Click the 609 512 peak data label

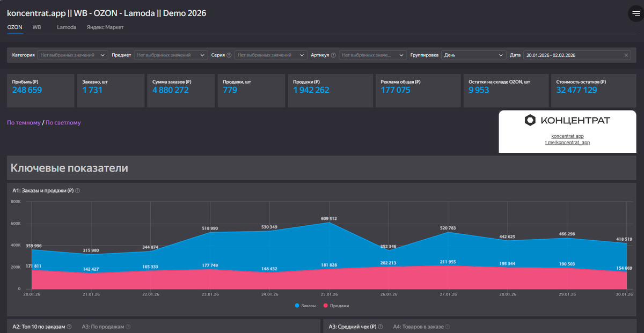pos(329,219)
